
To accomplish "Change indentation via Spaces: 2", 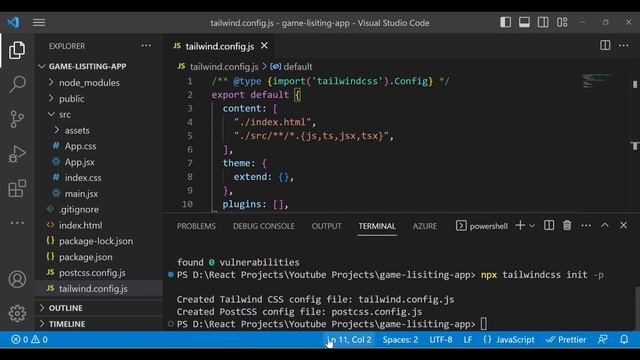I will tap(400, 340).
